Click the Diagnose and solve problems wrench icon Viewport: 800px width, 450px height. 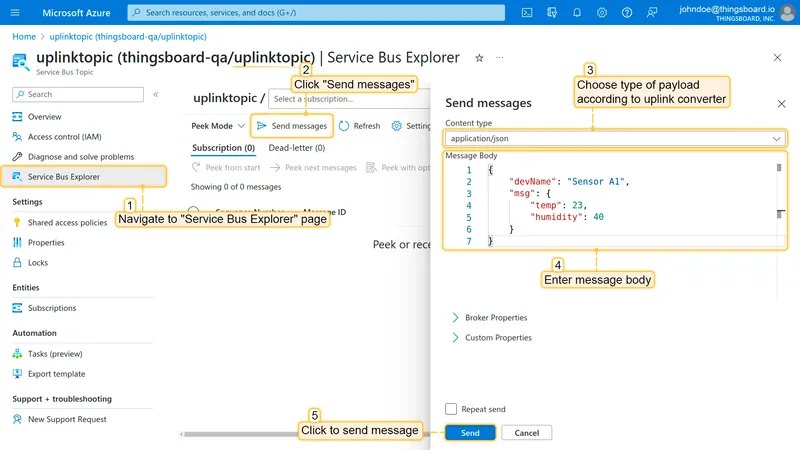17,157
